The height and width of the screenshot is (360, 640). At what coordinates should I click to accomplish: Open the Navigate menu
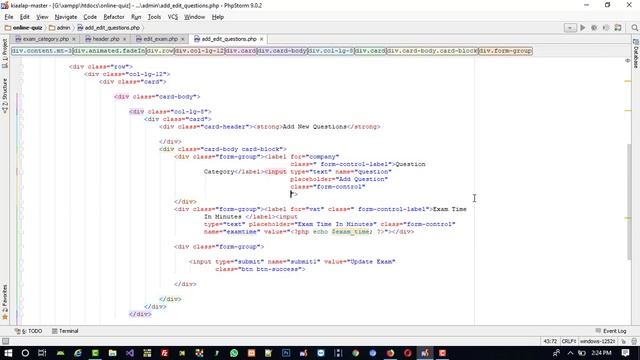[66, 17]
